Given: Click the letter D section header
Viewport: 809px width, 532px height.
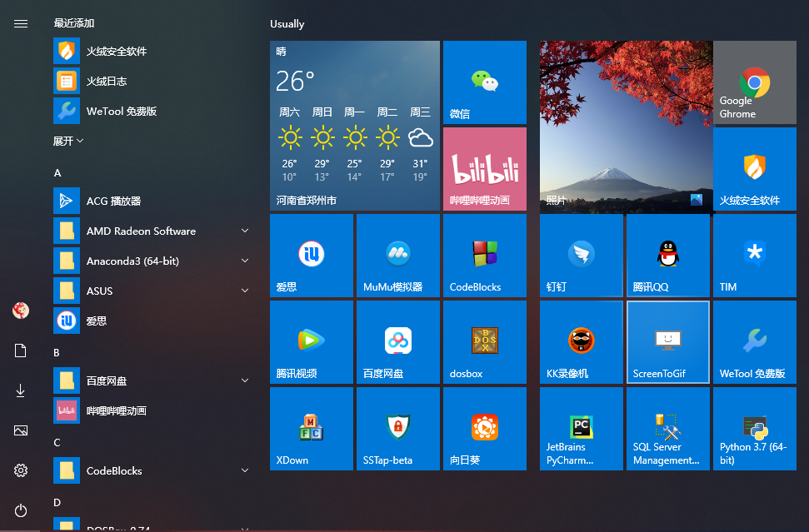Looking at the screenshot, I should point(57,503).
